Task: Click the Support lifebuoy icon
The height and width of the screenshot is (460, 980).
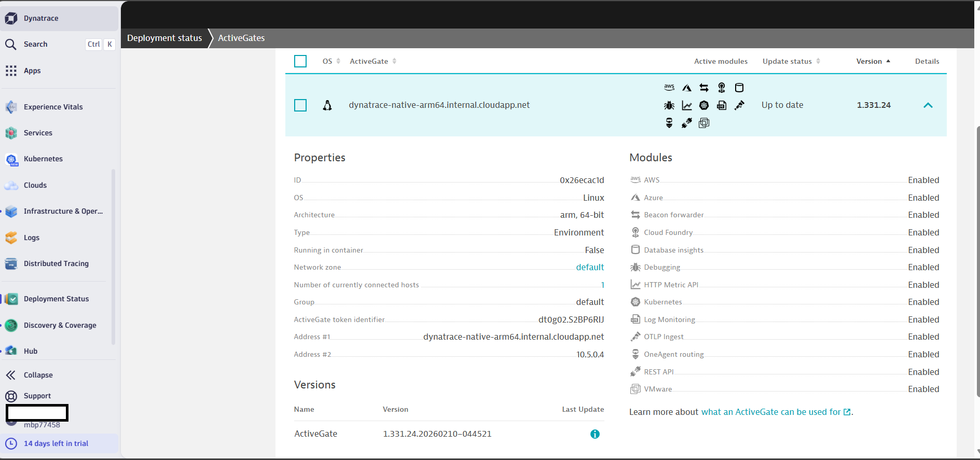Action: point(11,396)
